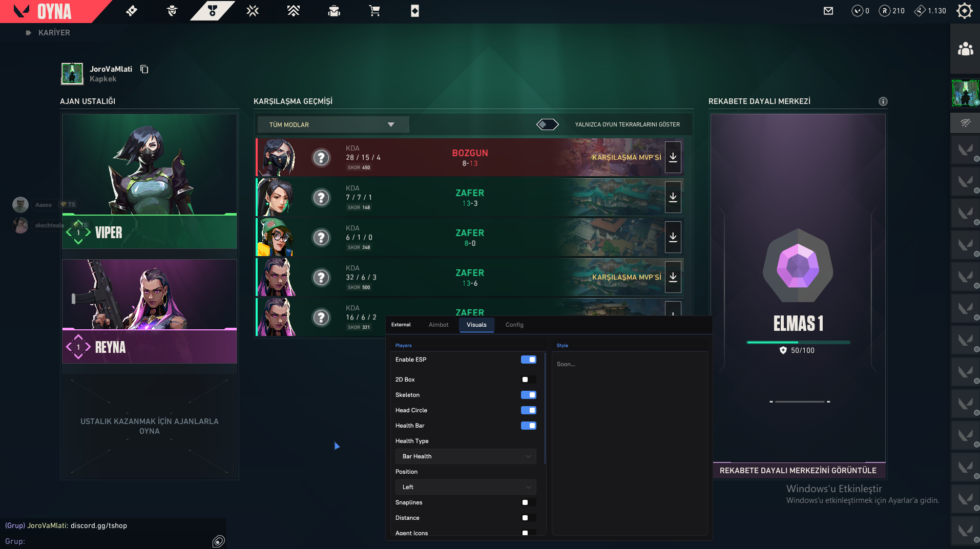Image resolution: width=980 pixels, height=549 pixels.
Task: Click the info icon beside Rekabete Dayalı Merkezi
Action: click(883, 101)
